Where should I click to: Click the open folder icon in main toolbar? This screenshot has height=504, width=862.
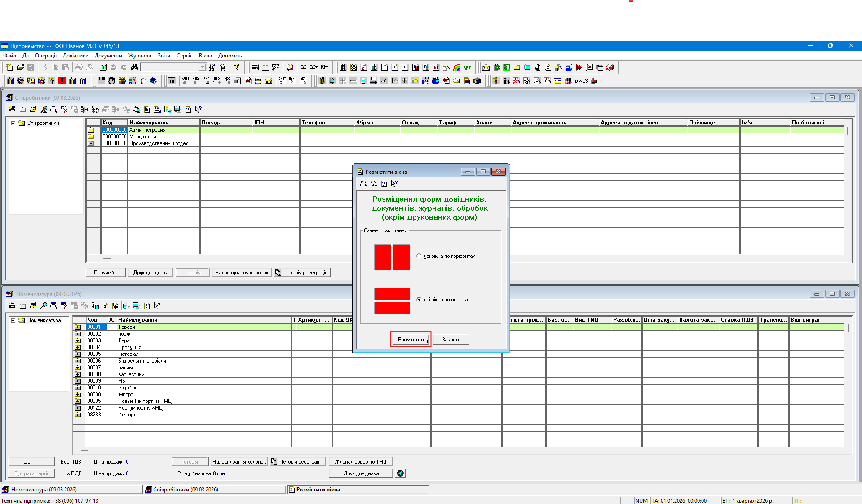[x=20, y=67]
